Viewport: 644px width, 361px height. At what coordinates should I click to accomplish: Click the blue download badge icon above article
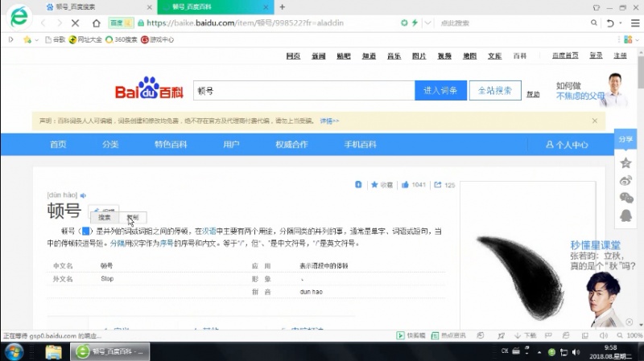(x=358, y=185)
